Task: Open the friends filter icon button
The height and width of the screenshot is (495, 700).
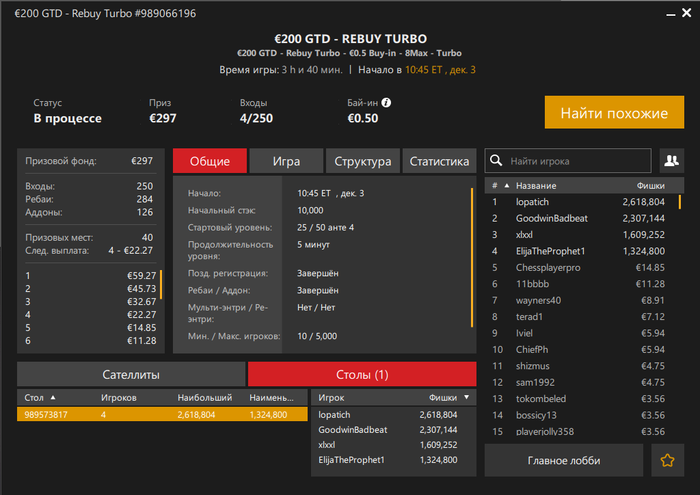Action: click(x=671, y=161)
